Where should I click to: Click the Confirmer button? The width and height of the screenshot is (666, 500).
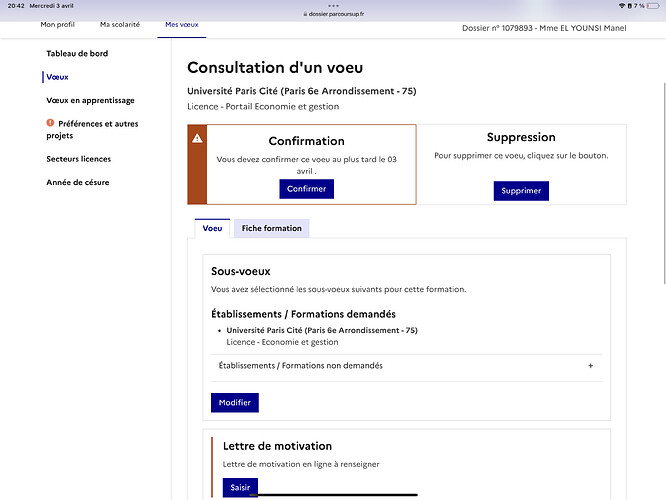(x=307, y=189)
